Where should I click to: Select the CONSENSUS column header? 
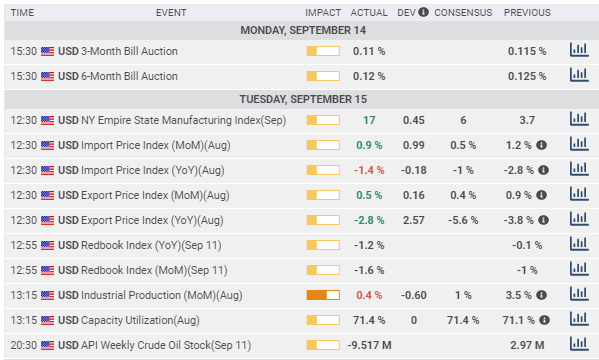pyautogui.click(x=463, y=13)
